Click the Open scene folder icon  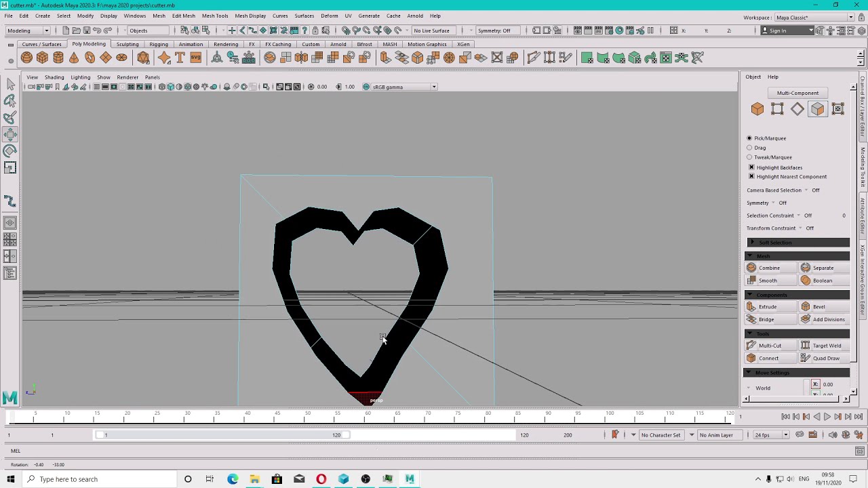[x=76, y=30]
